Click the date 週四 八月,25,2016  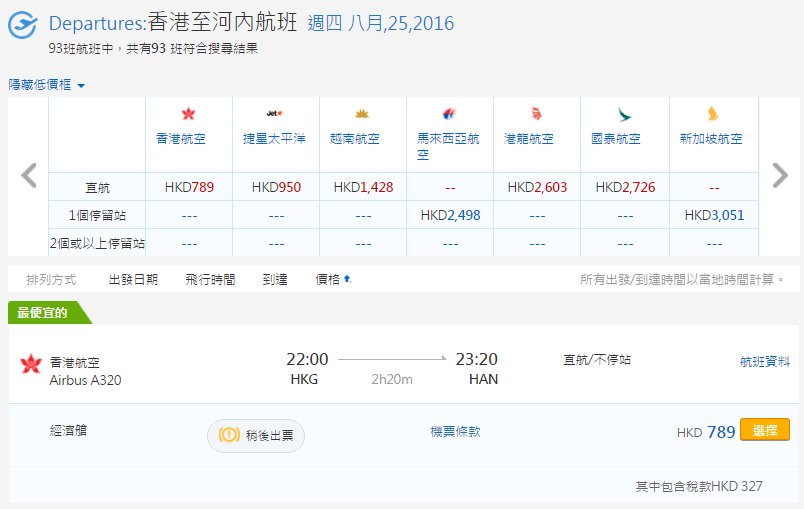coord(380,24)
